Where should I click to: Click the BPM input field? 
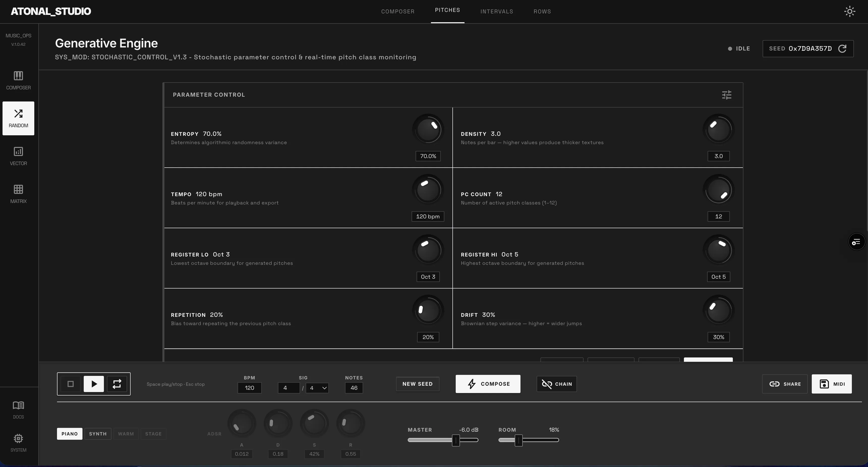249,388
